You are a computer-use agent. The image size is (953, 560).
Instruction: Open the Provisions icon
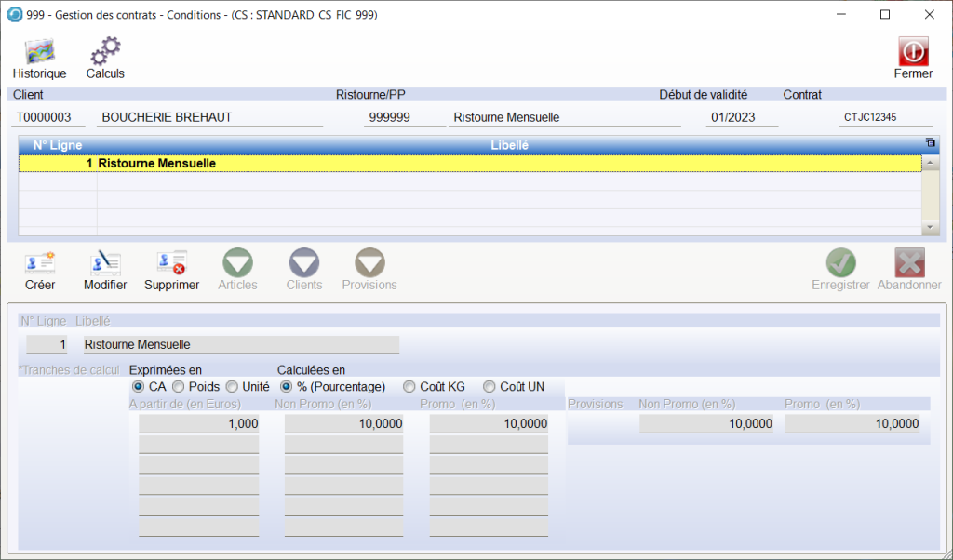[369, 263]
